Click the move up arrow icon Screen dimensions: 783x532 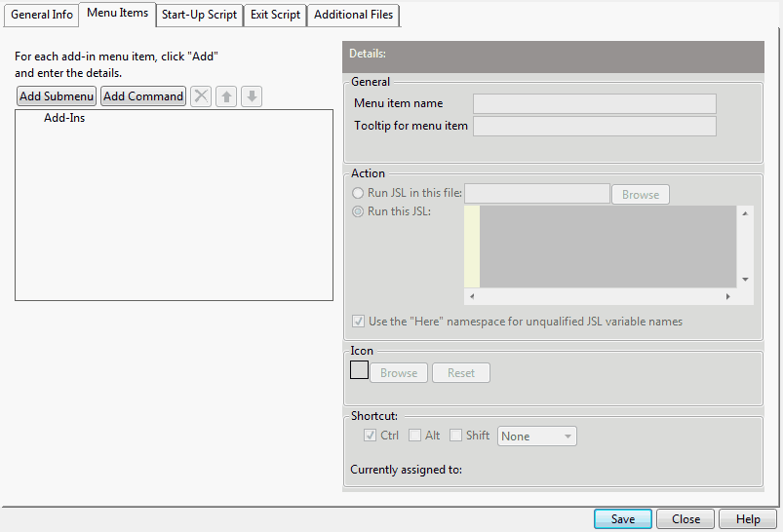click(226, 96)
